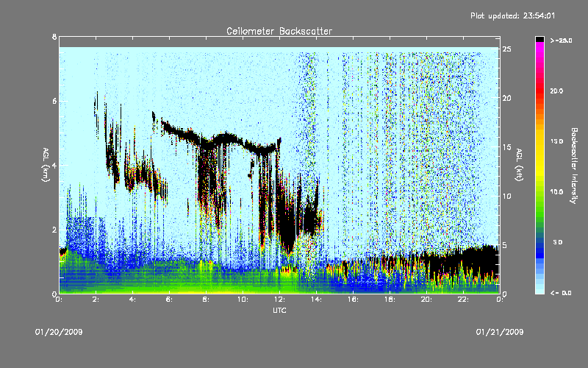Click the "UTC" axis label
588x368 pixels.
[x=279, y=310]
